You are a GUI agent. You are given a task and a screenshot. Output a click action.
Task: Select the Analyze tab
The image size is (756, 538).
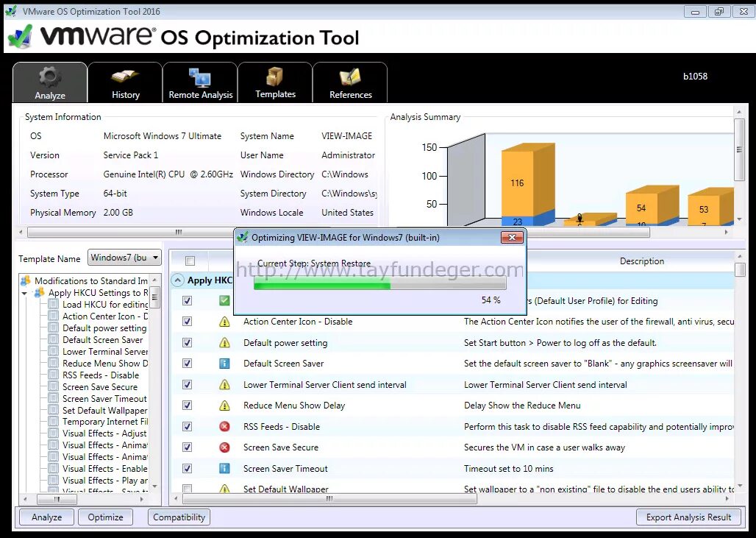tap(50, 82)
